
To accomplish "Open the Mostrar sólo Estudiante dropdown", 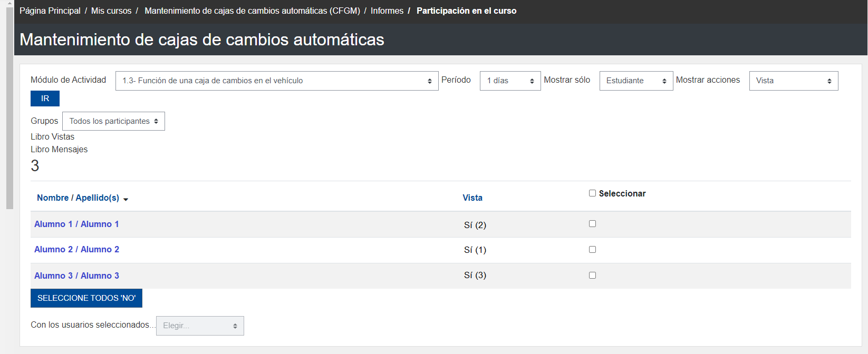I will tap(635, 81).
